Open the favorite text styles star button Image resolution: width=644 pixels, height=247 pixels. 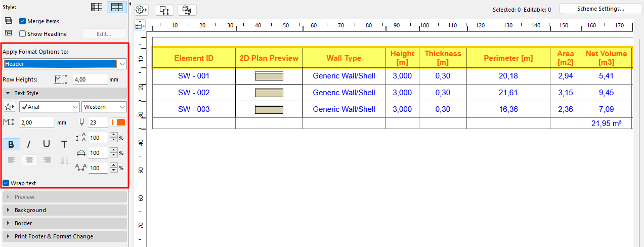coord(9,107)
